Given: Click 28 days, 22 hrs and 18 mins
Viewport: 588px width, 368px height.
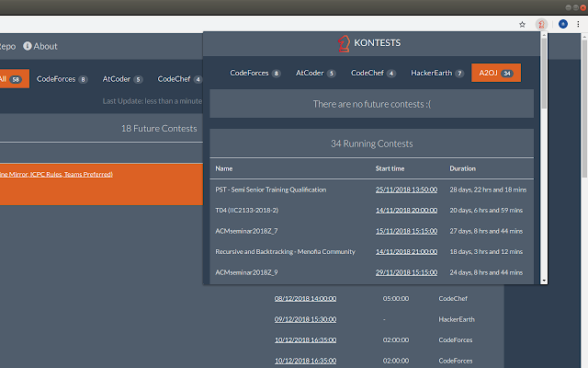Looking at the screenshot, I should [488, 190].
